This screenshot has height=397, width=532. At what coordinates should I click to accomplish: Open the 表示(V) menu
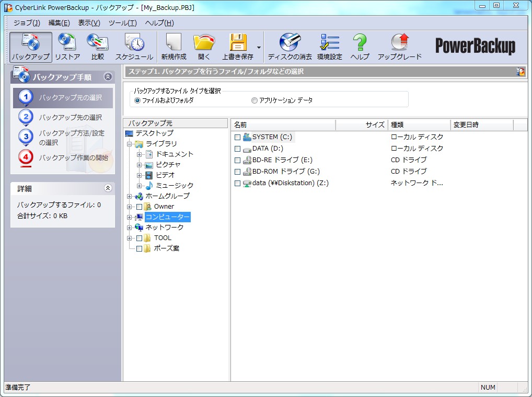[89, 23]
